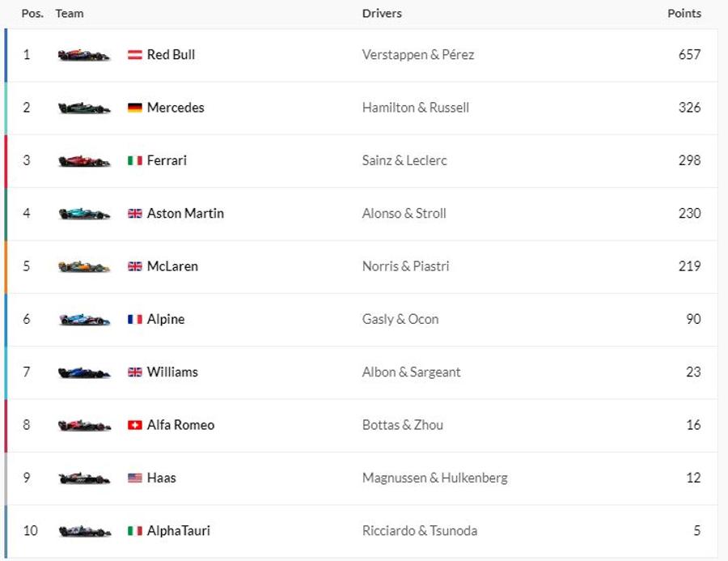
Task: Open the AlphaTauri team link
Action: click(x=178, y=530)
